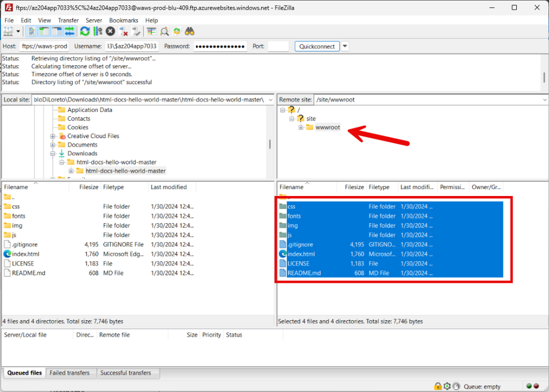Refresh the file and folder lists
This screenshot has height=392, width=549.
pos(85,32)
